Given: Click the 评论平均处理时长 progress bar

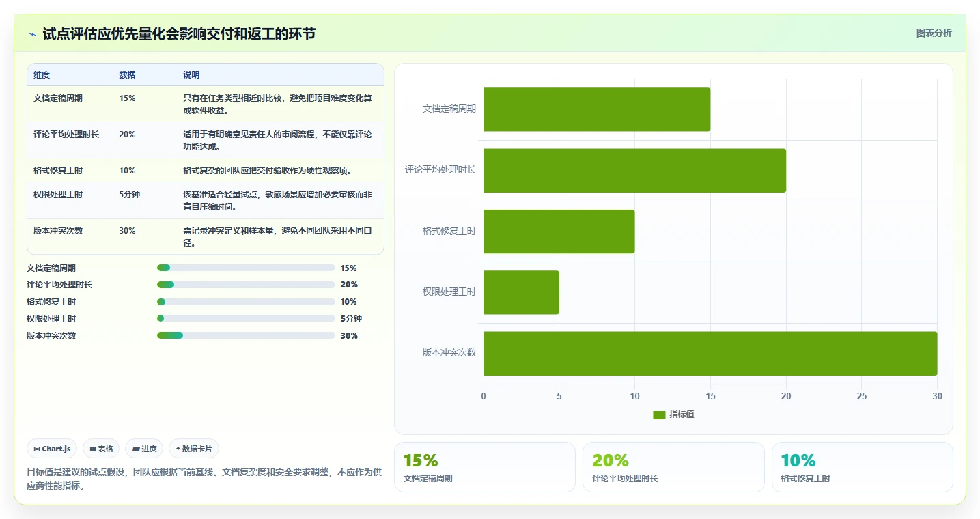Looking at the screenshot, I should (x=246, y=285).
